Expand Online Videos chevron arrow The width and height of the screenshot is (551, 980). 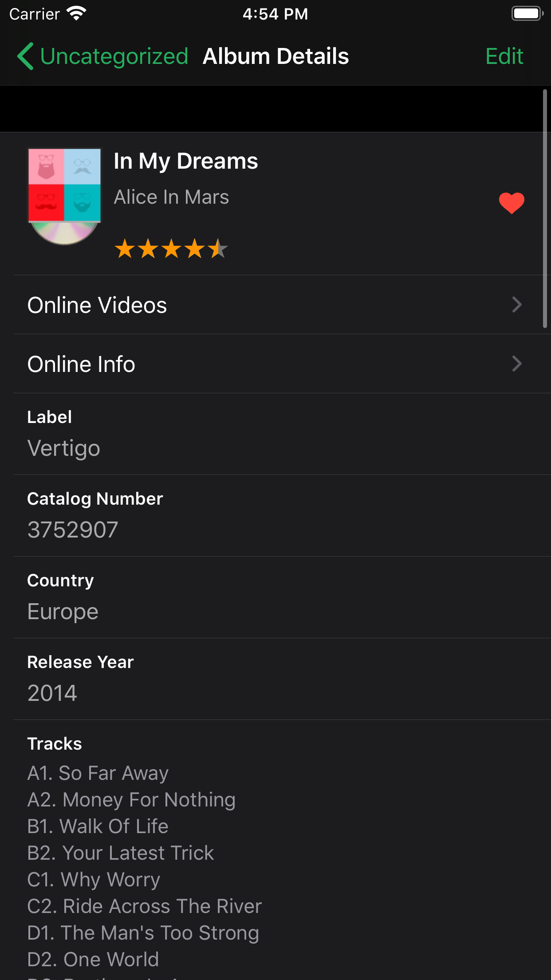(517, 304)
